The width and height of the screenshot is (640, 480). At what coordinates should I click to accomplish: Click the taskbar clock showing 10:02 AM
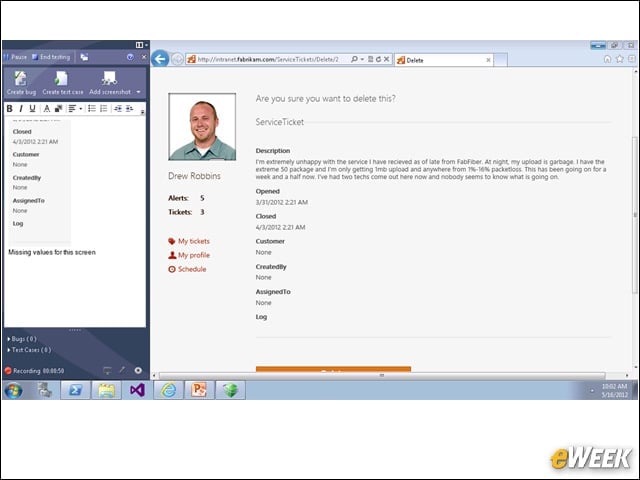pyautogui.click(x=614, y=391)
